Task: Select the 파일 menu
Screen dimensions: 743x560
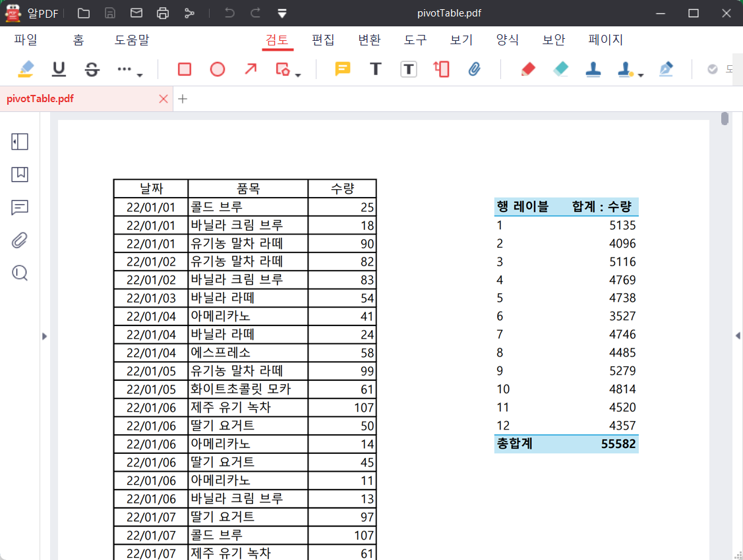Action: coord(25,40)
